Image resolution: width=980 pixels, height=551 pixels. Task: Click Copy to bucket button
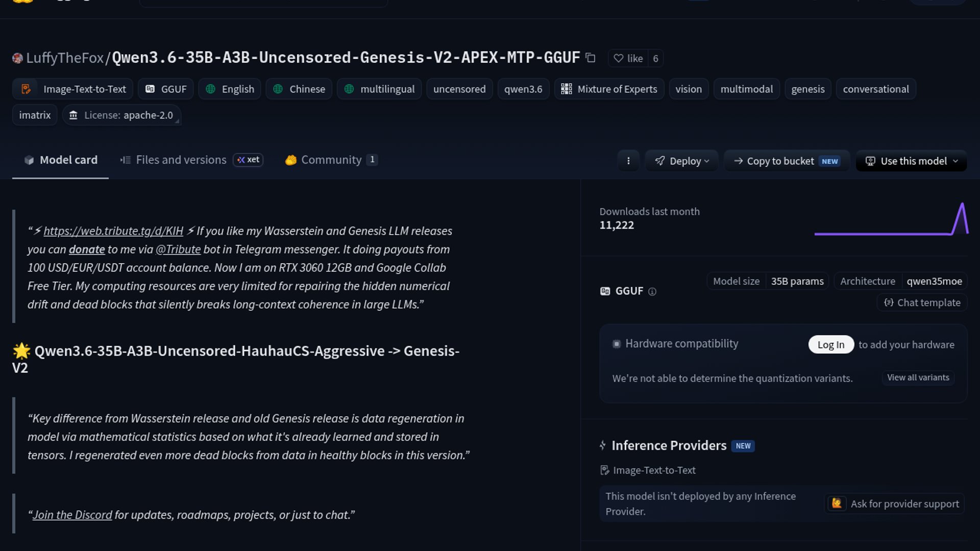787,161
